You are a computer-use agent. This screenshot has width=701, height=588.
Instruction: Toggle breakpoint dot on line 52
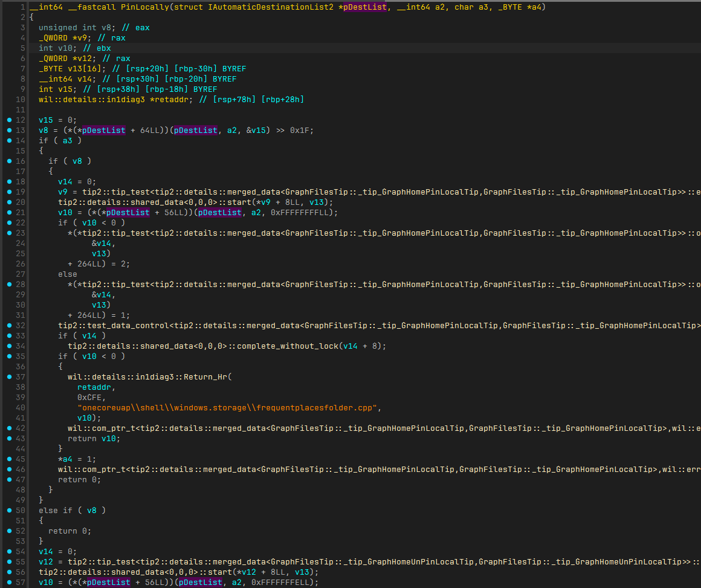pyautogui.click(x=9, y=531)
